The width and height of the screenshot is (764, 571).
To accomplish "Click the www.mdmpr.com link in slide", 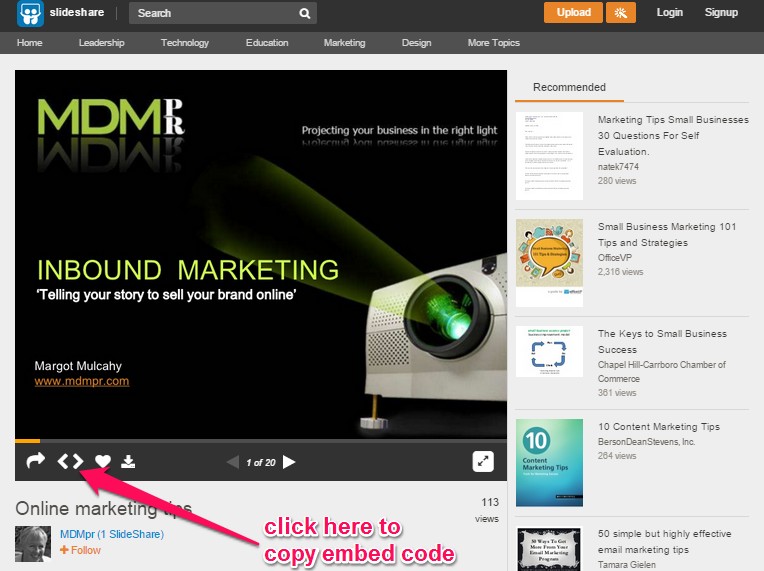I will coord(82,381).
